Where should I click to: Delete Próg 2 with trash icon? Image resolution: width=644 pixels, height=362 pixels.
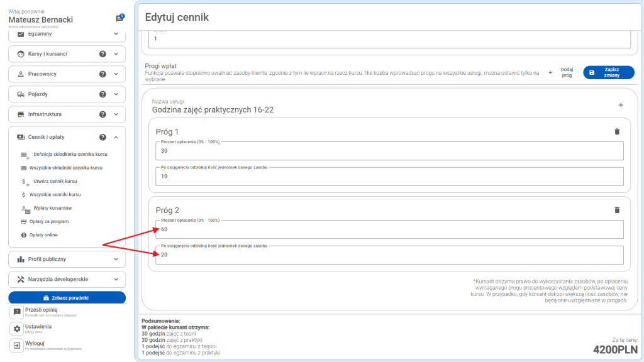(616, 211)
